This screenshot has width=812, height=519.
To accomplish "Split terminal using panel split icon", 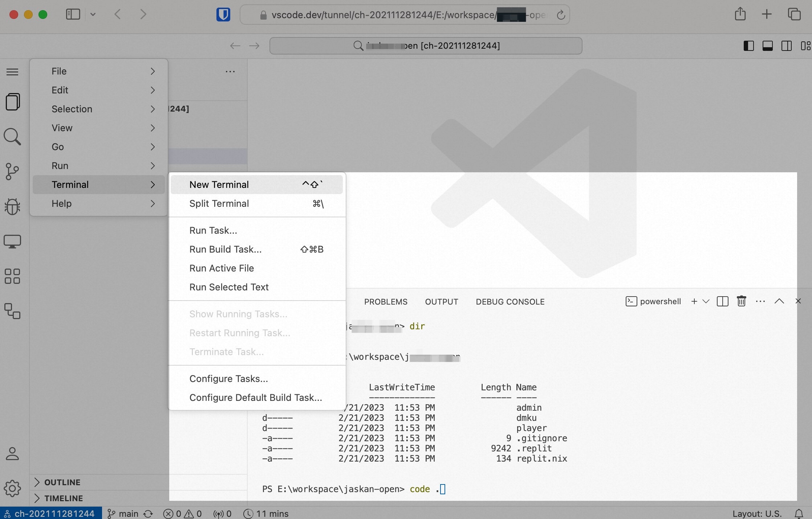I will pos(722,301).
